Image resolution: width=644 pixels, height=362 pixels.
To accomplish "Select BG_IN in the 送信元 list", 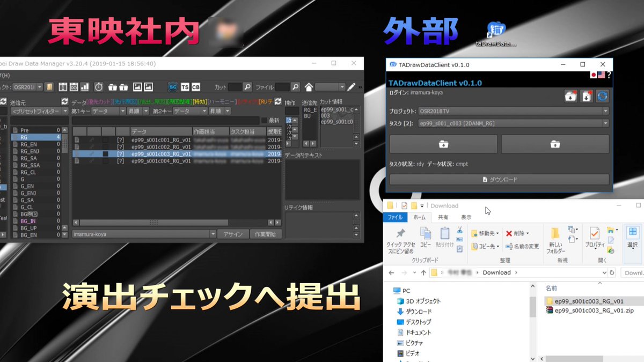I will (x=36, y=221).
